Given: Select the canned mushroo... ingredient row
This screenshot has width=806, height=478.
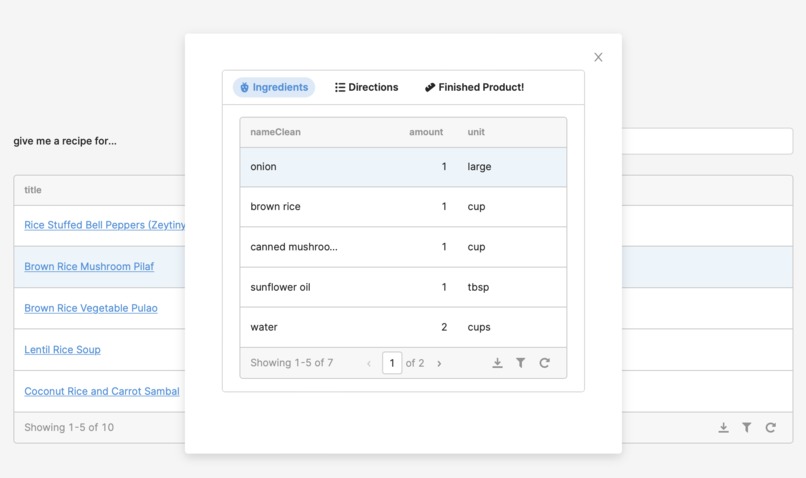Looking at the screenshot, I should [x=403, y=247].
